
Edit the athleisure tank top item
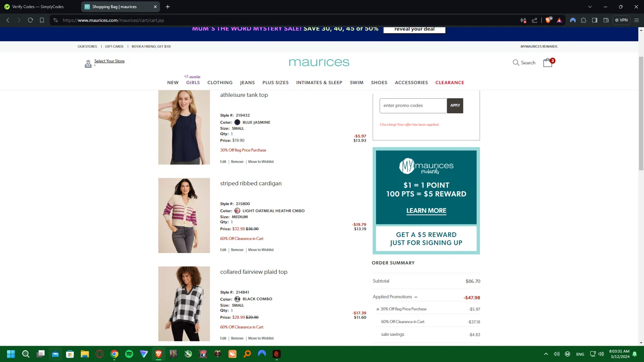(223, 162)
